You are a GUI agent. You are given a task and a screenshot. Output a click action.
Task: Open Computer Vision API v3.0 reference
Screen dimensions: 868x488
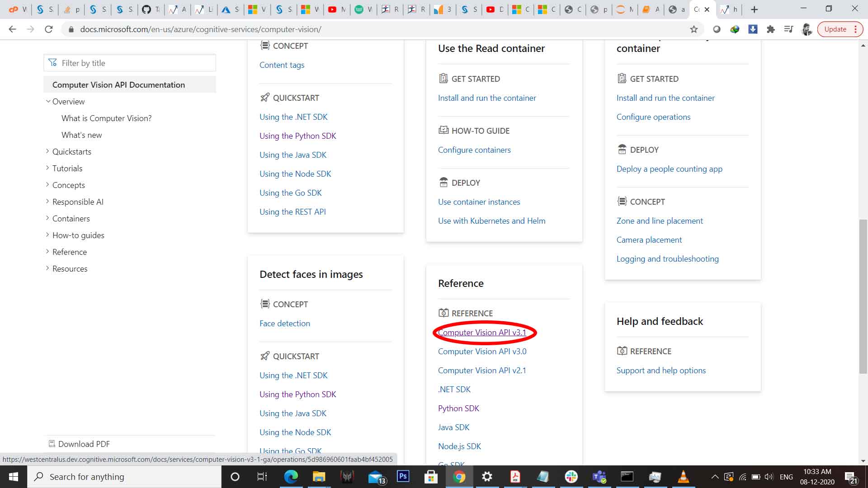(x=482, y=351)
